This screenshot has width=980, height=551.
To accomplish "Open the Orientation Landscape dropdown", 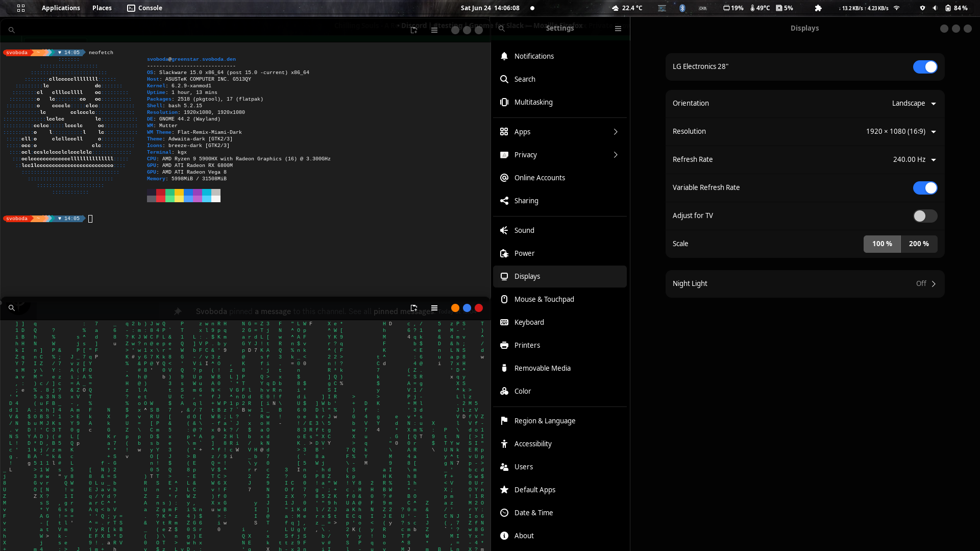I will [914, 104].
